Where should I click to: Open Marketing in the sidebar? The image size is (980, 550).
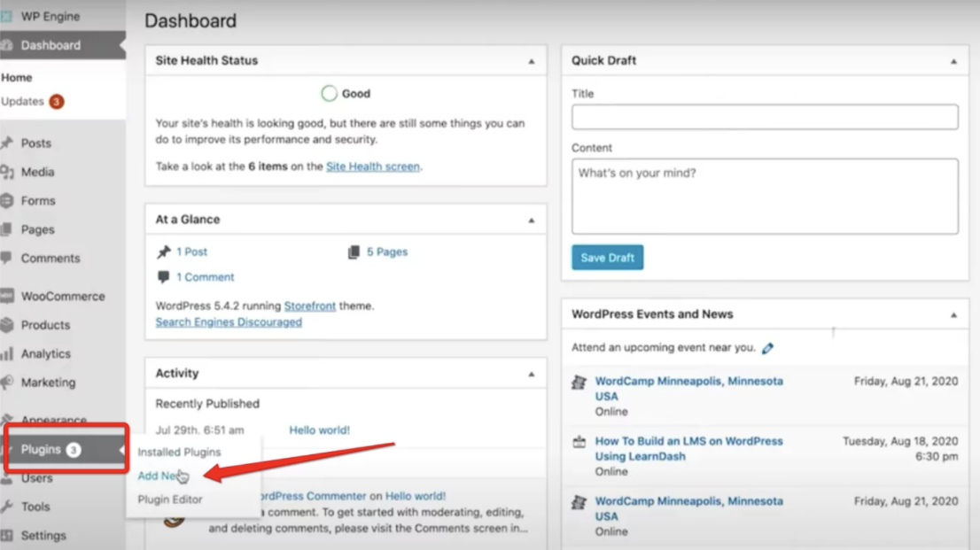(48, 383)
